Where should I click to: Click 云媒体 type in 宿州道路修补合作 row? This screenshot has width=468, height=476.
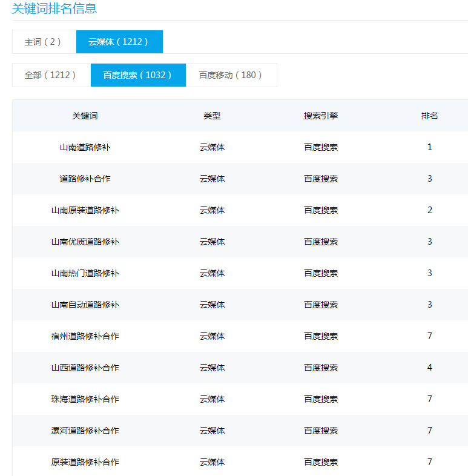tap(212, 336)
